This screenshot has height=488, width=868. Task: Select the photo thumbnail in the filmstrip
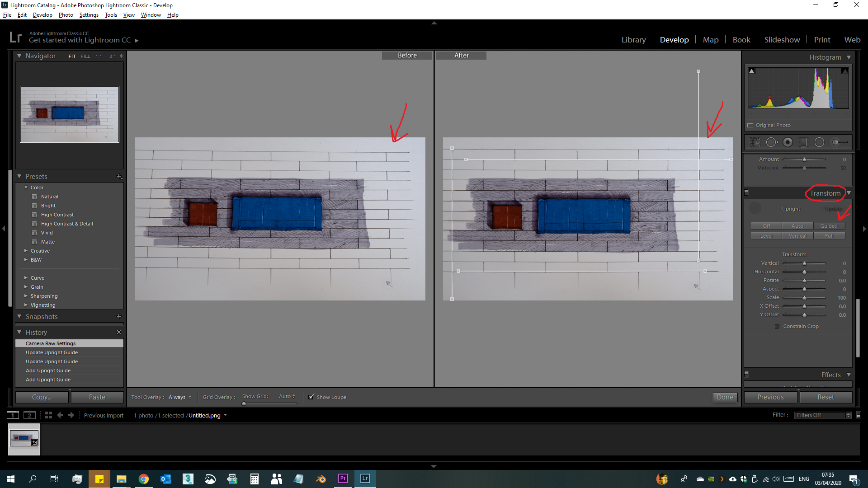point(24,439)
